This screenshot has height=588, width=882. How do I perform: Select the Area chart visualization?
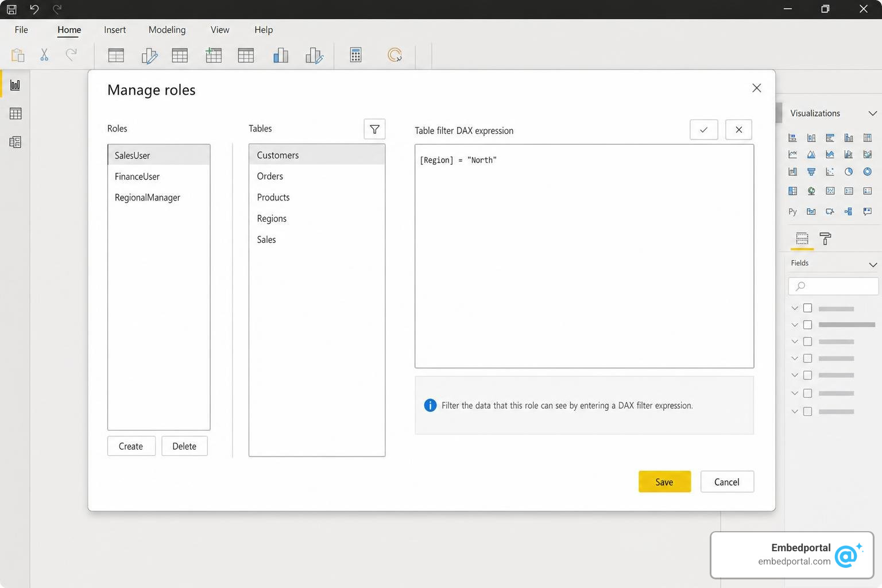pyautogui.click(x=811, y=154)
